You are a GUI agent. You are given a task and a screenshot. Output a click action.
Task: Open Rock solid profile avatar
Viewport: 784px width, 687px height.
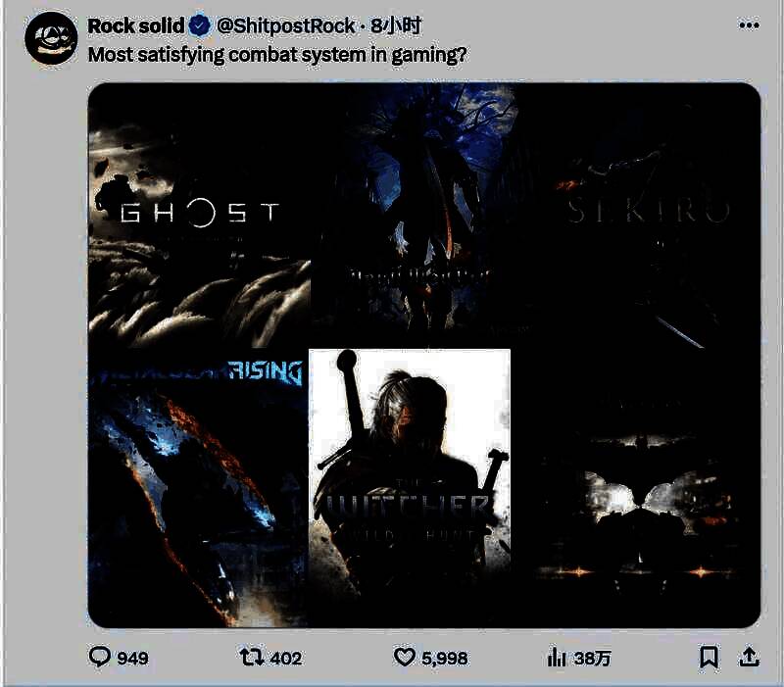click(x=51, y=38)
